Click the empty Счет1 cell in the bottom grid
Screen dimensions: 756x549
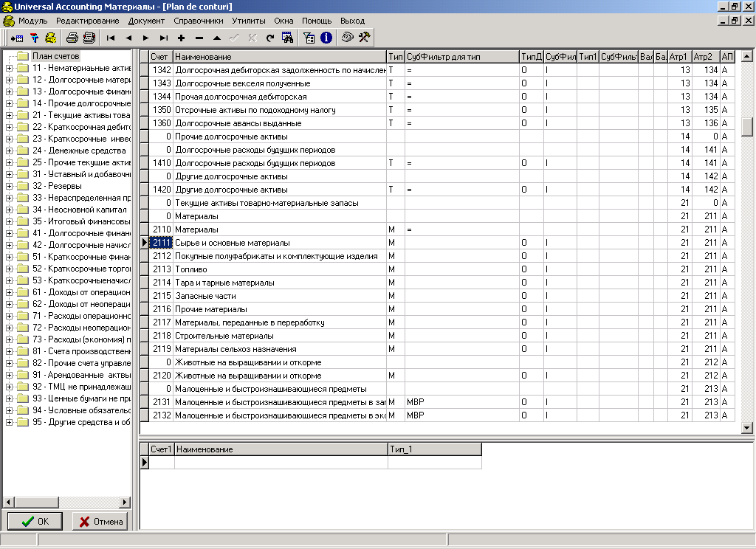pos(162,462)
